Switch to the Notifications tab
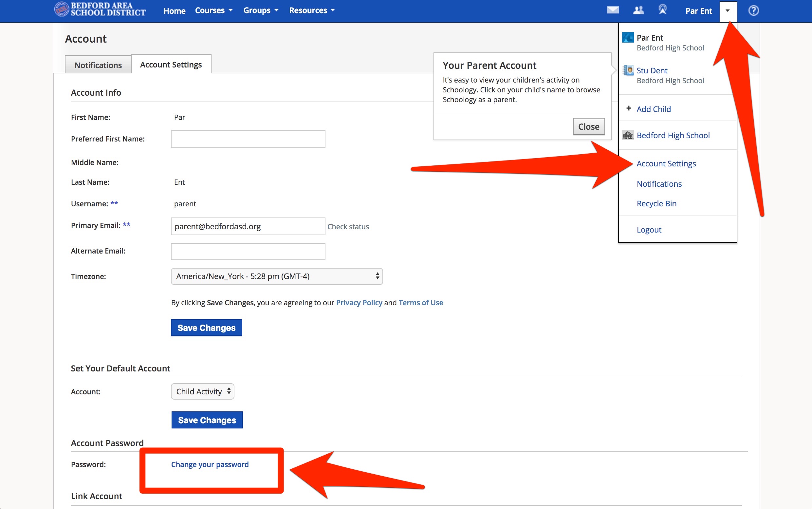This screenshot has width=812, height=509. pyautogui.click(x=98, y=65)
